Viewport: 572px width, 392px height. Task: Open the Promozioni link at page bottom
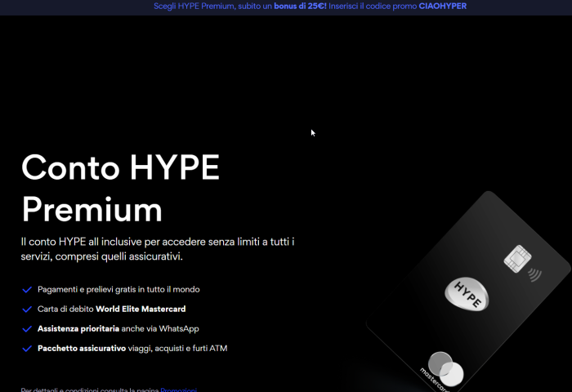pos(178,390)
